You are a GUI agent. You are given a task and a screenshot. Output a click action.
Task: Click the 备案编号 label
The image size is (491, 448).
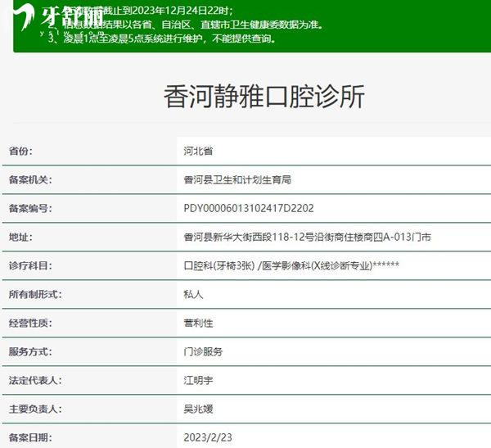coord(30,209)
